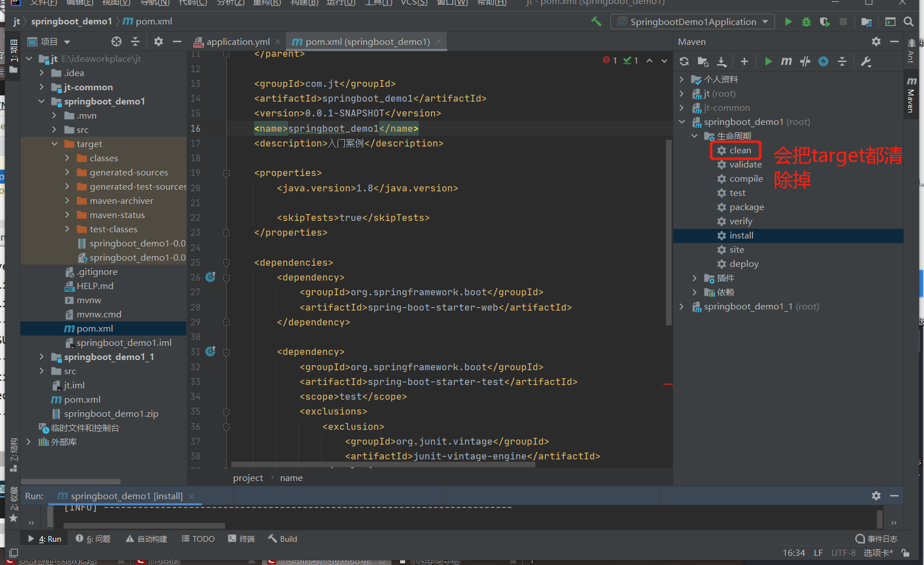Open 6: Problems tool window tab

(93, 539)
